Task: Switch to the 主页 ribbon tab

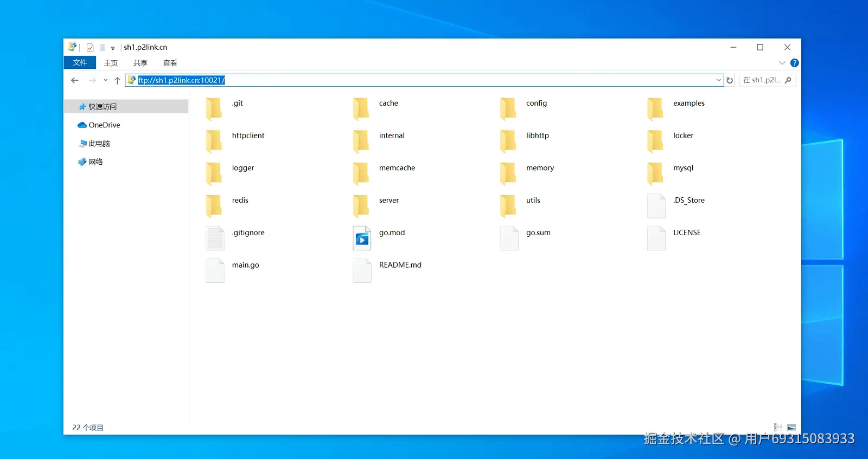Action: pos(111,63)
